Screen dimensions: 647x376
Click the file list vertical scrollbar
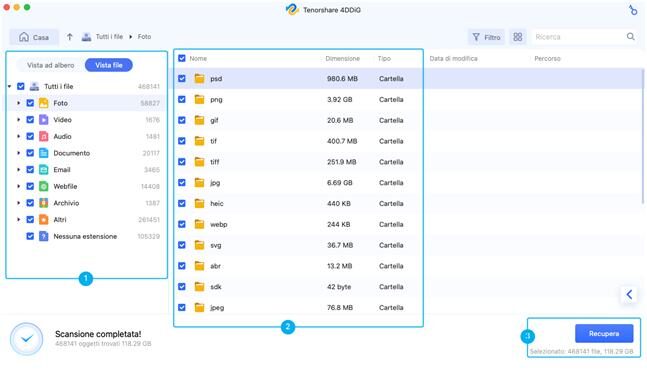coord(643,136)
